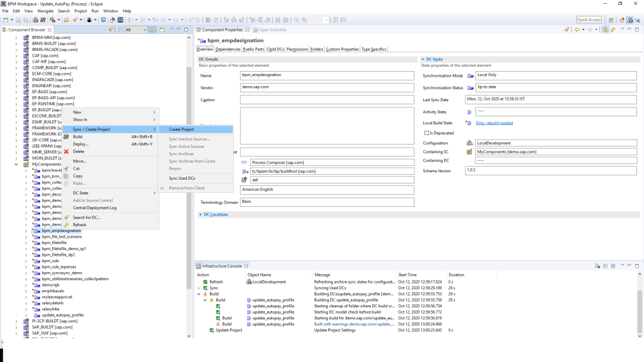Viewport: 644px width, 362px height.
Task: Switch to the Public Parts tab
Action: coord(253,49)
